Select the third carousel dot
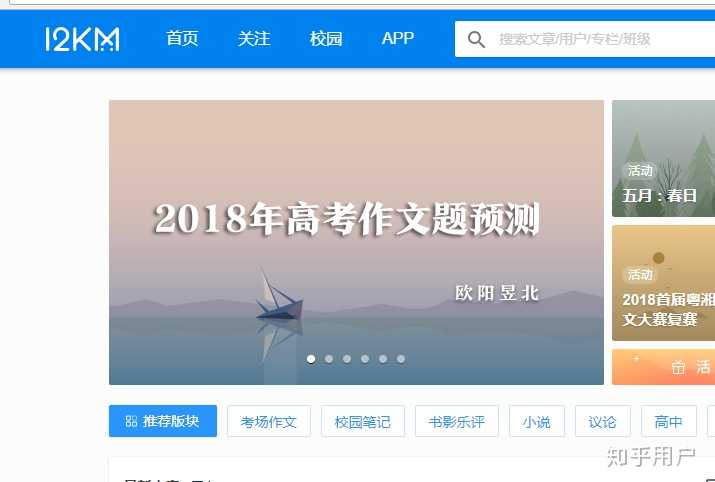 click(x=347, y=359)
